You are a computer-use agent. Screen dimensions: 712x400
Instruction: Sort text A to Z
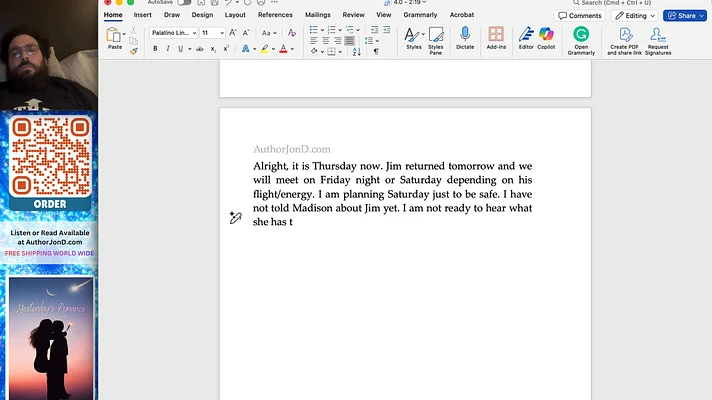[356, 52]
